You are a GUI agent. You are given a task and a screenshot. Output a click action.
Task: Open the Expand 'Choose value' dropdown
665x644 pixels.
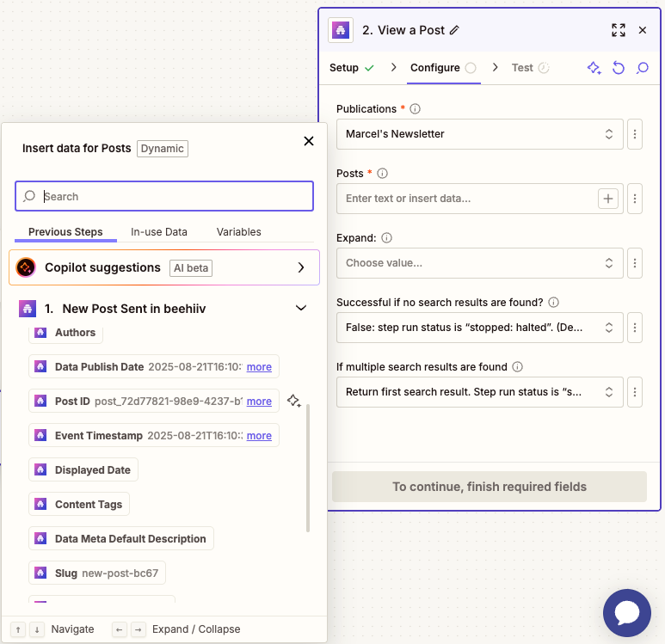tap(479, 263)
